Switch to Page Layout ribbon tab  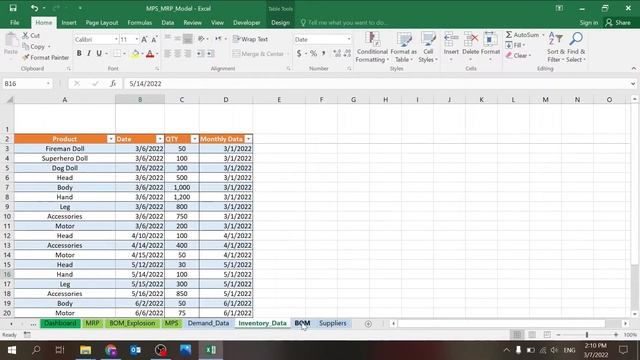click(102, 22)
